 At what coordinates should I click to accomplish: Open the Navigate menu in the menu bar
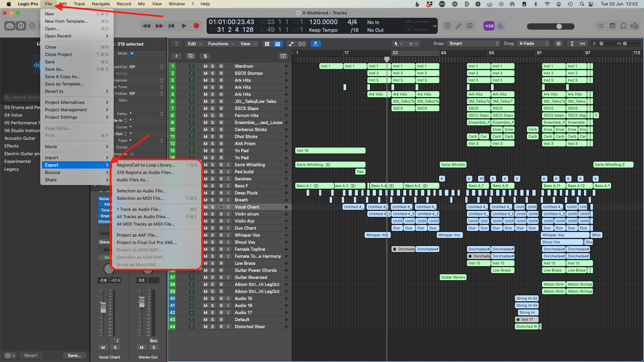click(x=101, y=4)
